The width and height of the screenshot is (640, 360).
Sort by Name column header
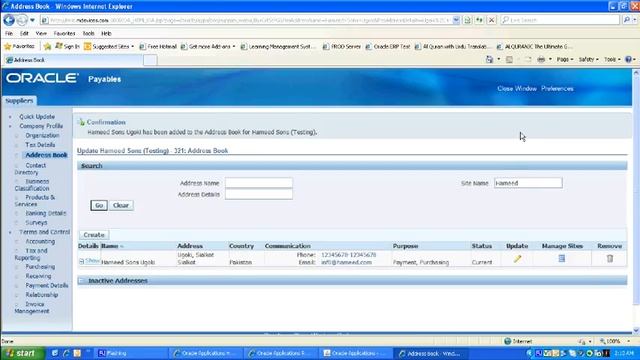(109, 246)
